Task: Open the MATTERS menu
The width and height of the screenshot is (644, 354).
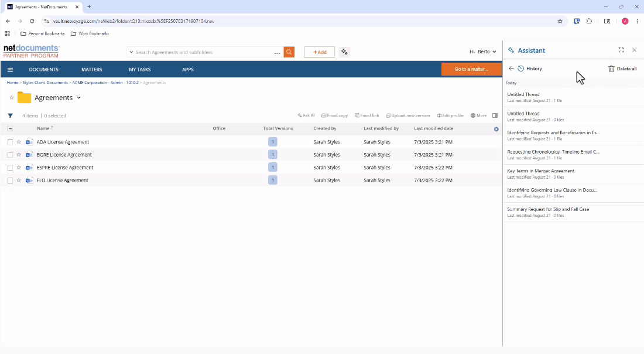Action: (91, 70)
